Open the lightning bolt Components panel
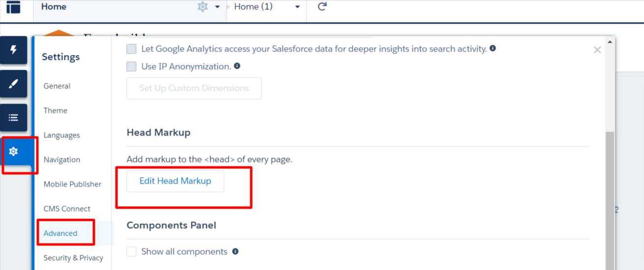The width and height of the screenshot is (644, 270). click(13, 50)
